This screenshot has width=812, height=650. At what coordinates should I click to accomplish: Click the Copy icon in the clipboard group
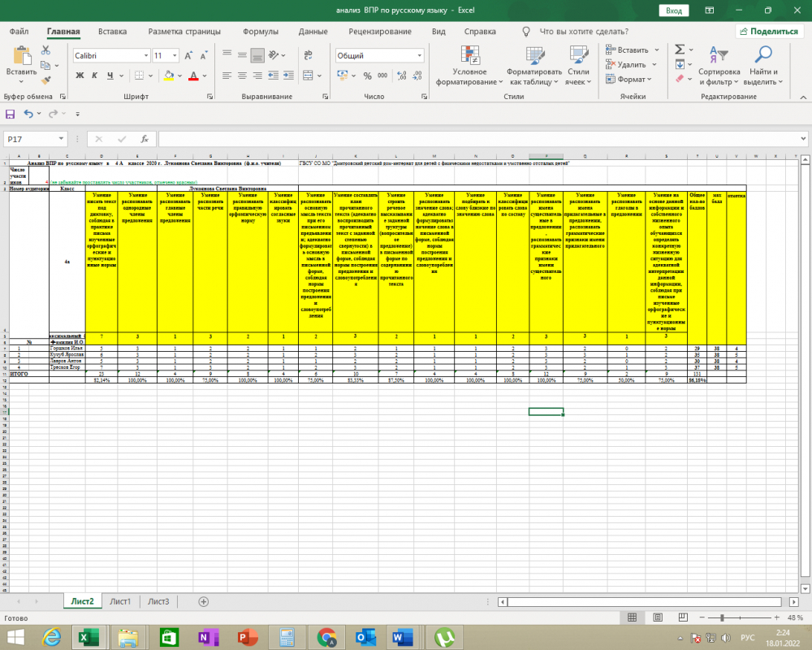coord(45,65)
